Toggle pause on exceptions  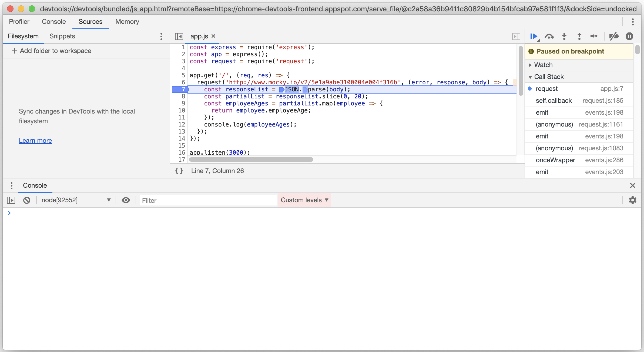tap(629, 36)
